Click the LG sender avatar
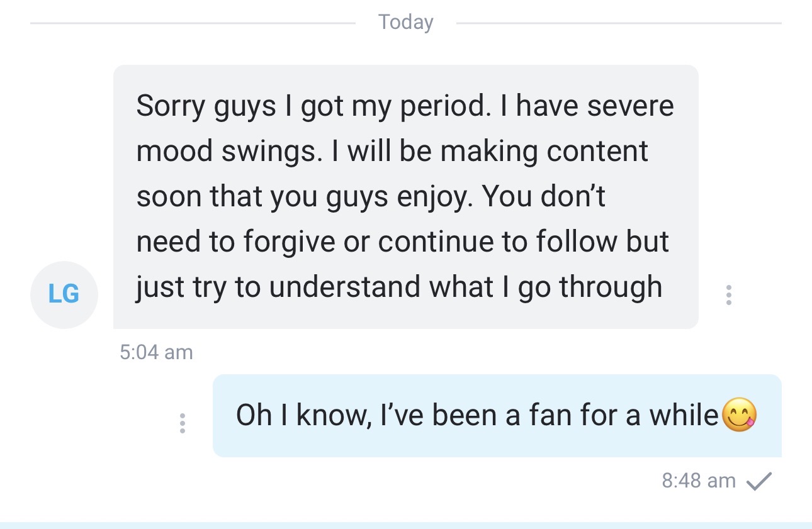The height and width of the screenshot is (529, 812). (64, 294)
